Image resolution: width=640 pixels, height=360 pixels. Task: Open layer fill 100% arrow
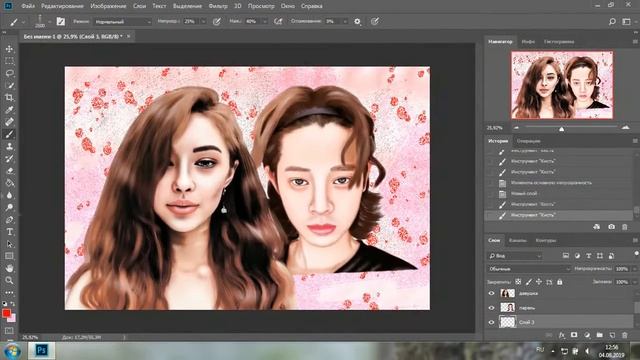pos(634,282)
